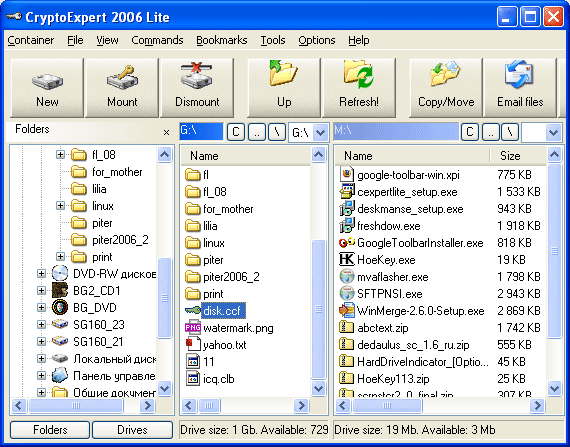
Task: Open the Bookmarks menu
Action: click(222, 40)
